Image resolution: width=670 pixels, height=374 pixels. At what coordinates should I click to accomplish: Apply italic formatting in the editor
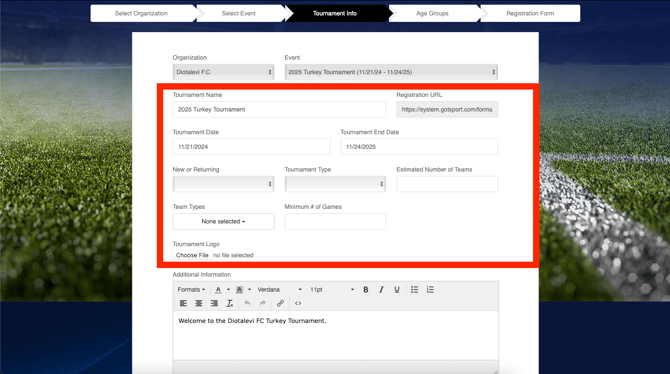pos(381,290)
